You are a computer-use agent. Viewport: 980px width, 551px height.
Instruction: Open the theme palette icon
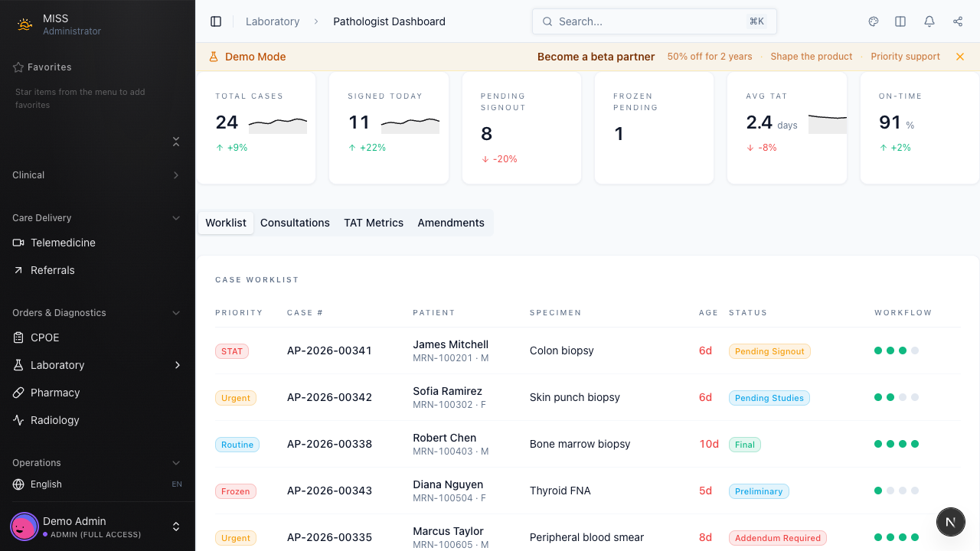(x=874, y=21)
